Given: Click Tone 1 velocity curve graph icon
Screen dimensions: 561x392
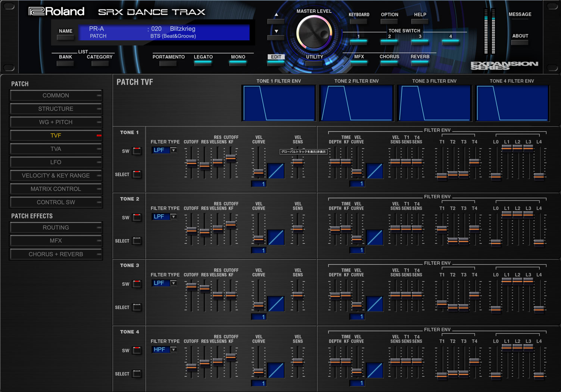Looking at the screenshot, I should click(x=276, y=171).
